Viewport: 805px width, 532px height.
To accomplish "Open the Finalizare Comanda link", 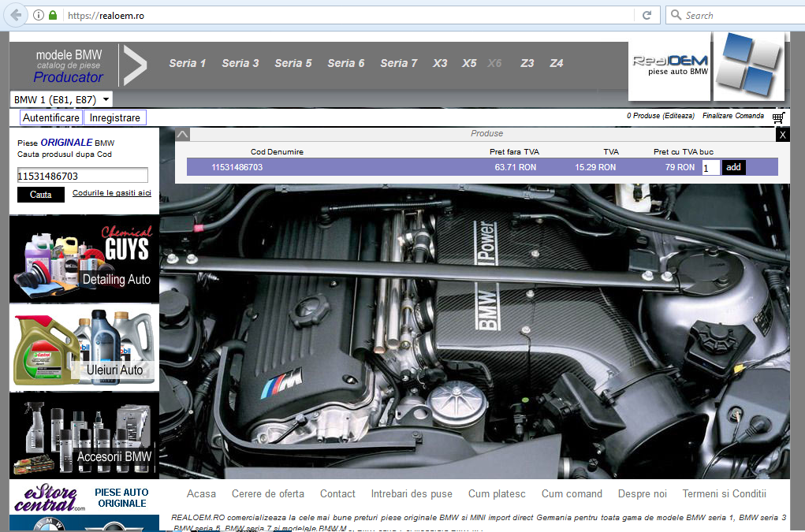I will (732, 116).
